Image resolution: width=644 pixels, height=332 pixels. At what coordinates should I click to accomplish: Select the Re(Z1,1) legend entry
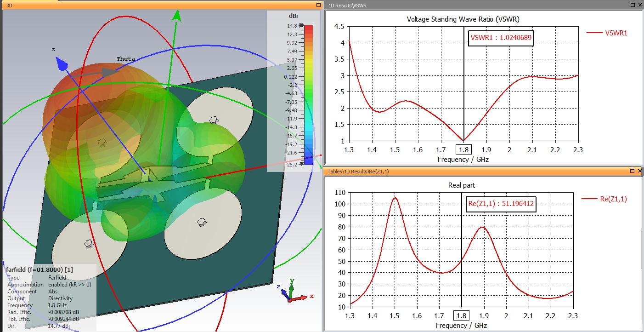[x=604, y=199]
